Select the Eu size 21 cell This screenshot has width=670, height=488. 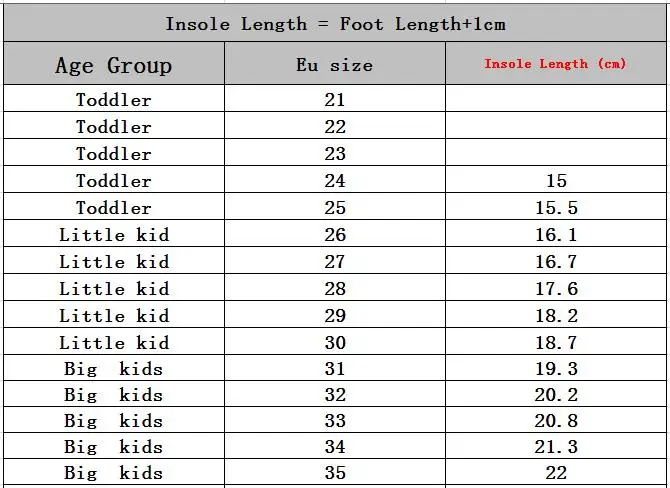[x=335, y=100]
